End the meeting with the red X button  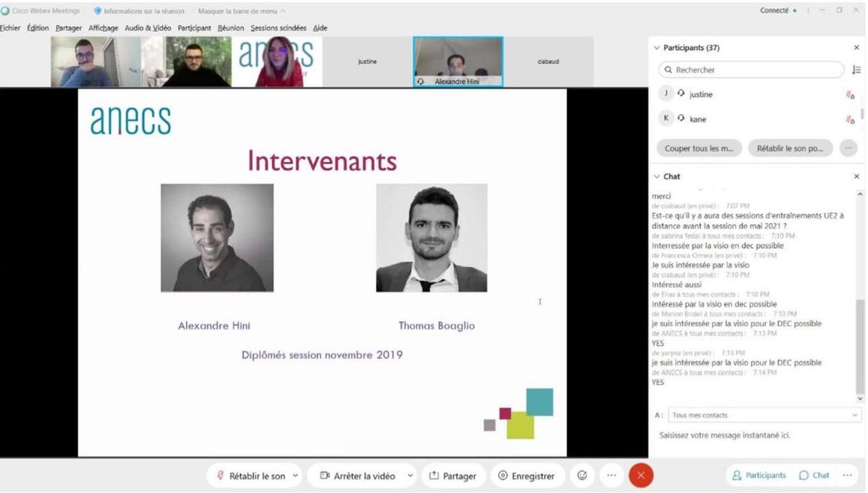click(641, 476)
